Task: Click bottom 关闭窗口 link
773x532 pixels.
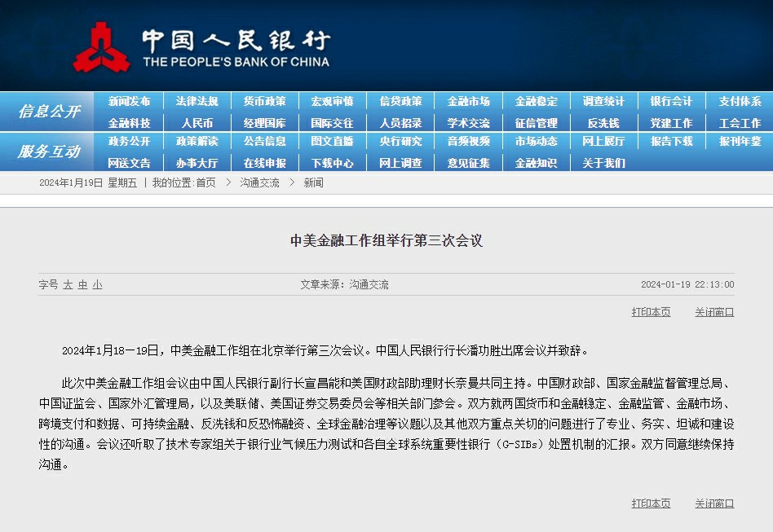Action: pyautogui.click(x=715, y=503)
